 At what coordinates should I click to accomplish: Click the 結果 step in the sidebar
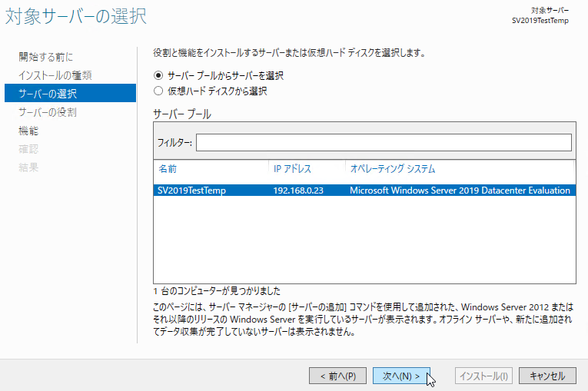[x=28, y=167]
